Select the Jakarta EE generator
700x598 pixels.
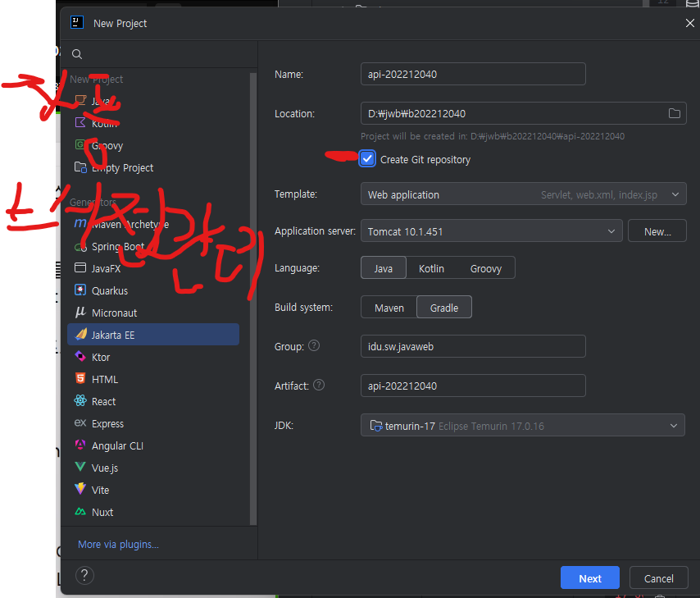(153, 335)
